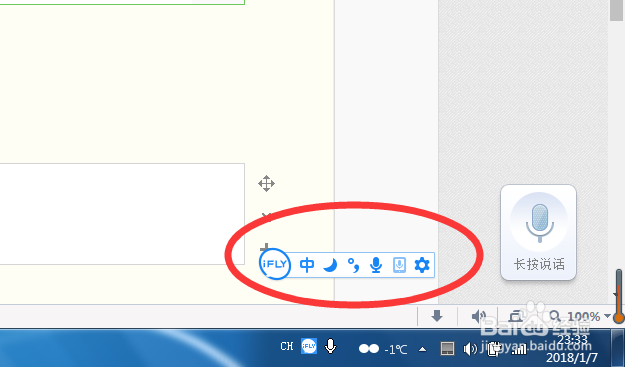Image resolution: width=625 pixels, height=367 pixels.
Task: Open the zoom level dropdown arrow
Action: [607, 316]
